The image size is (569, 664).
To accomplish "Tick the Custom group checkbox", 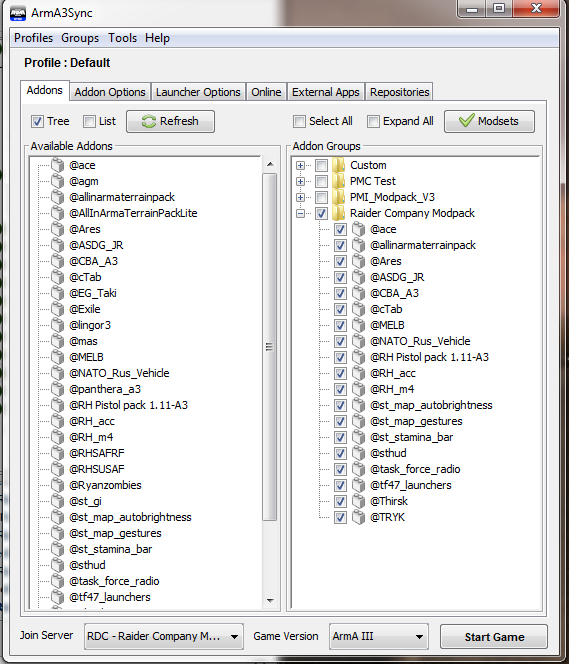I will 321,165.
